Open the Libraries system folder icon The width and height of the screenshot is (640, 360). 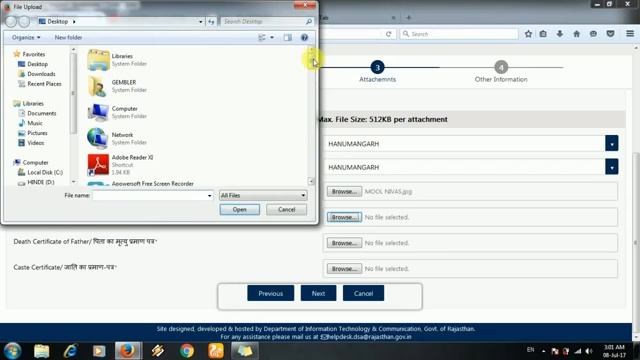tap(98, 60)
